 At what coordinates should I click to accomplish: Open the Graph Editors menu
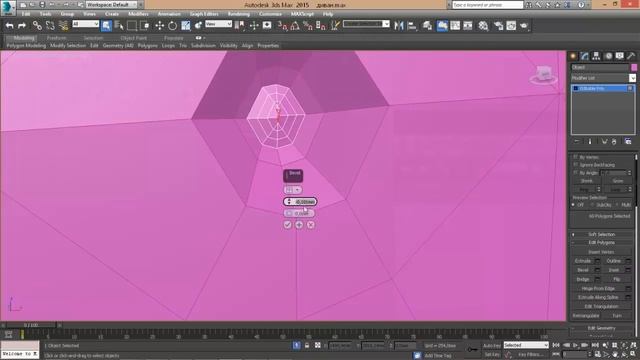204,14
